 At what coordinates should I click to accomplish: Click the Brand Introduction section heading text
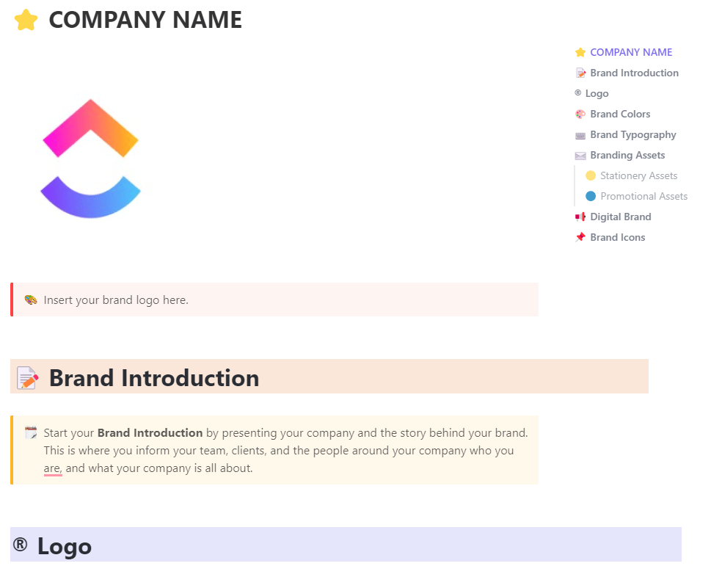[154, 378]
